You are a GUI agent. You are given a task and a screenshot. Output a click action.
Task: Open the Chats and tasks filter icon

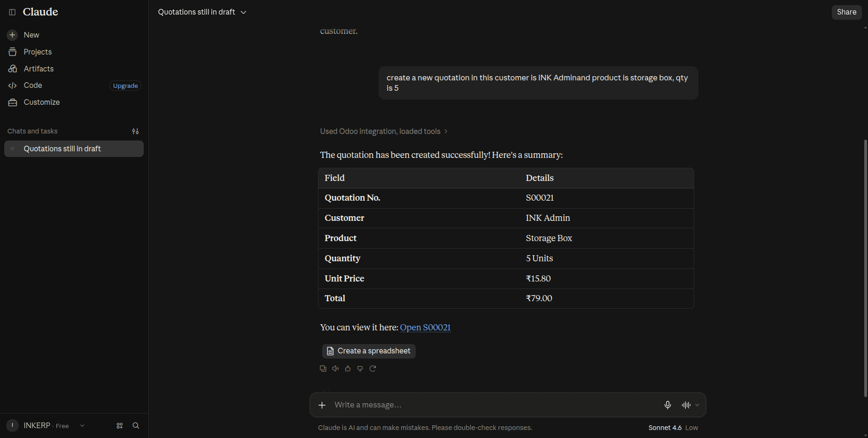pyautogui.click(x=135, y=131)
